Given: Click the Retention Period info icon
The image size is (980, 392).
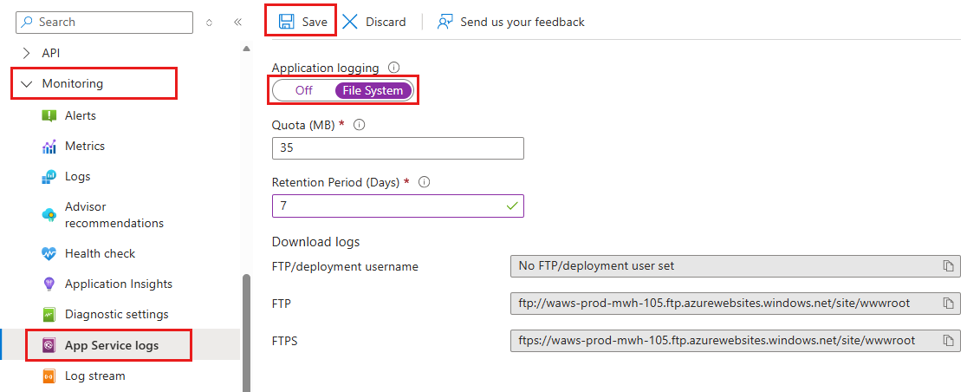Looking at the screenshot, I should [x=425, y=183].
